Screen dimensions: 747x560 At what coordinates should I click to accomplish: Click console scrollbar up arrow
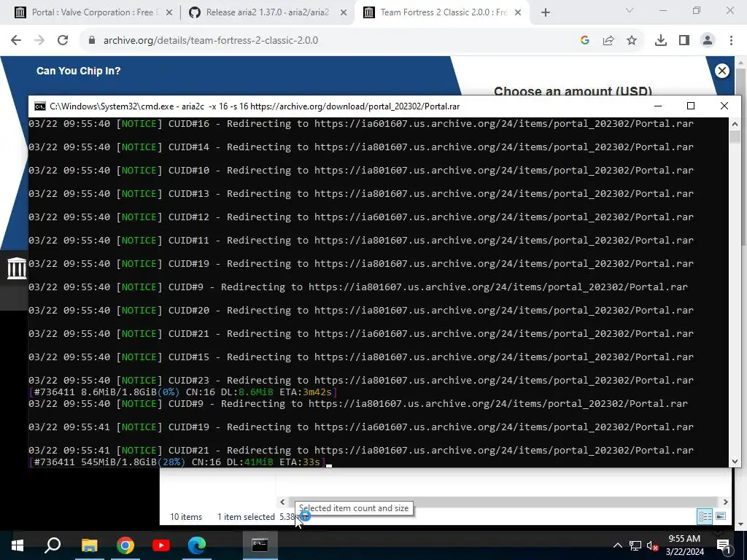point(735,124)
